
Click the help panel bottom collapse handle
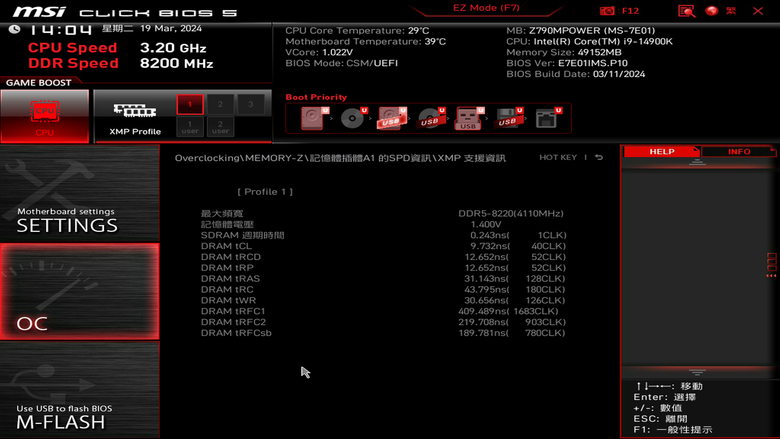(x=697, y=372)
